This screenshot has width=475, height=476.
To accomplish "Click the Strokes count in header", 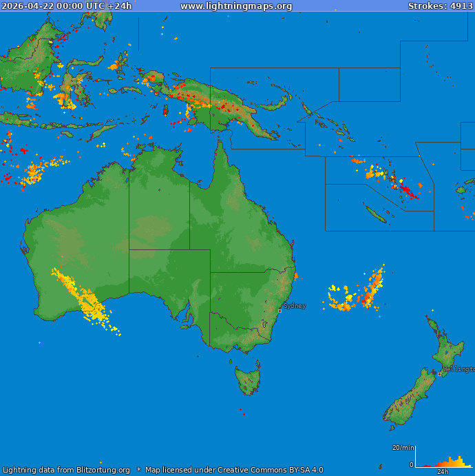I will click(439, 6).
